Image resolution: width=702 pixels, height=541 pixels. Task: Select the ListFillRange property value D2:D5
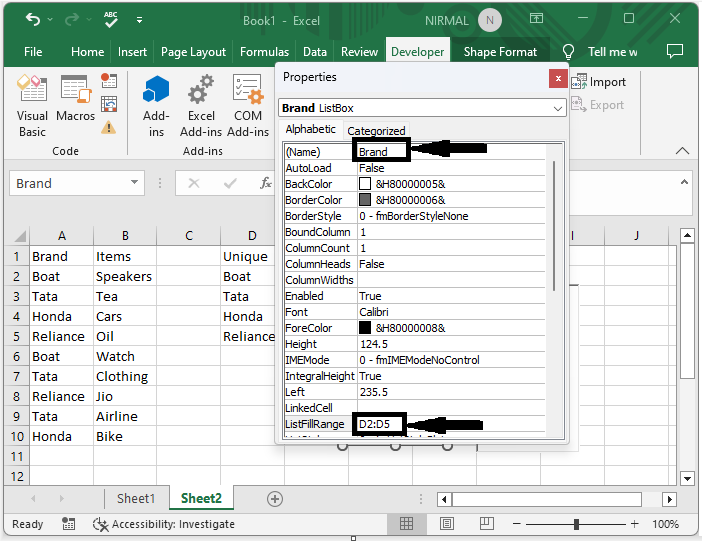(374, 424)
